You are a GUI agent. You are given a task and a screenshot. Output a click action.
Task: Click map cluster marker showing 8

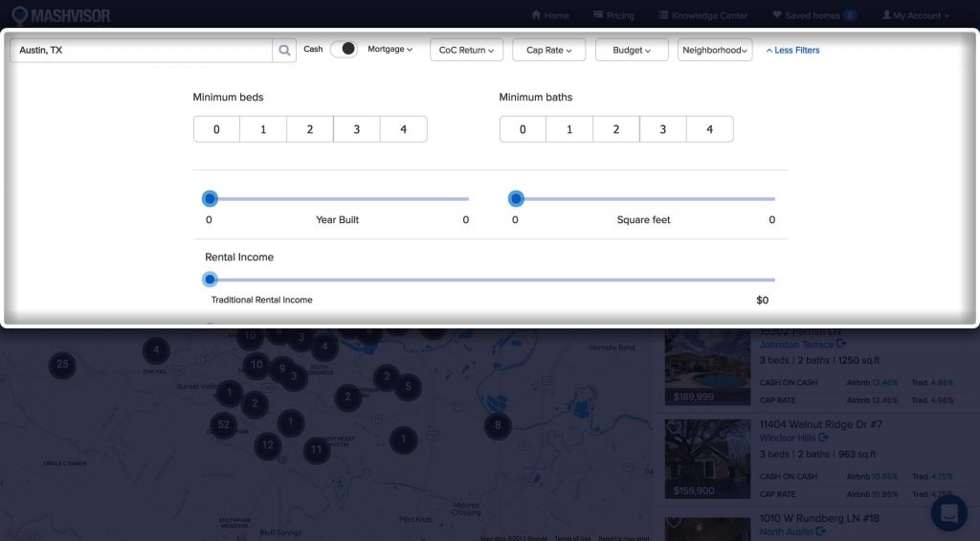tap(497, 425)
